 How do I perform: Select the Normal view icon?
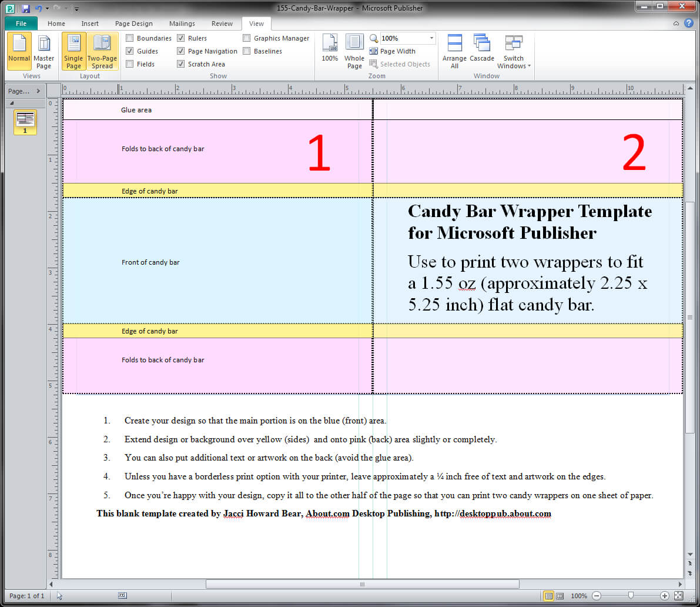[19, 51]
